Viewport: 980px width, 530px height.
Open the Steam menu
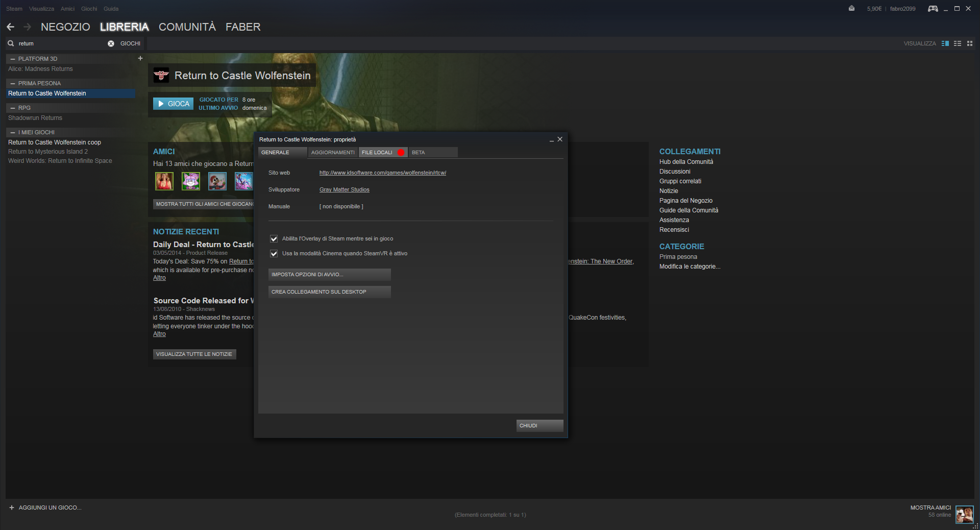(14, 9)
